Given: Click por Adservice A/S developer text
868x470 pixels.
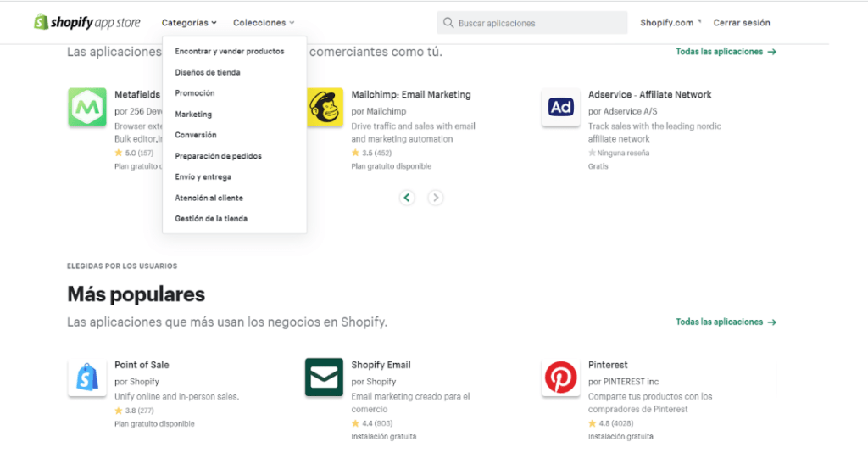Looking at the screenshot, I should click(x=623, y=111).
